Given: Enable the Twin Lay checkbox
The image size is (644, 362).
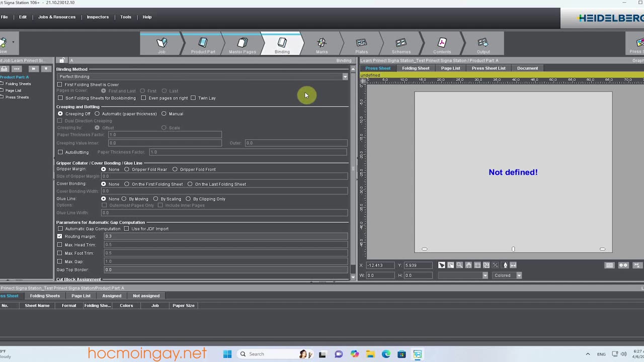Looking at the screenshot, I should pos(193,98).
